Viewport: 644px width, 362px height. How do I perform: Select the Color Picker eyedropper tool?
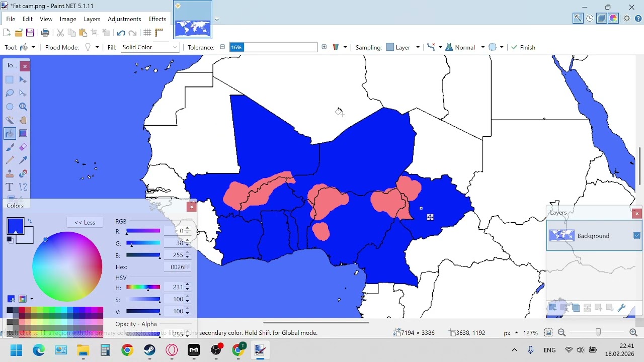click(x=23, y=160)
